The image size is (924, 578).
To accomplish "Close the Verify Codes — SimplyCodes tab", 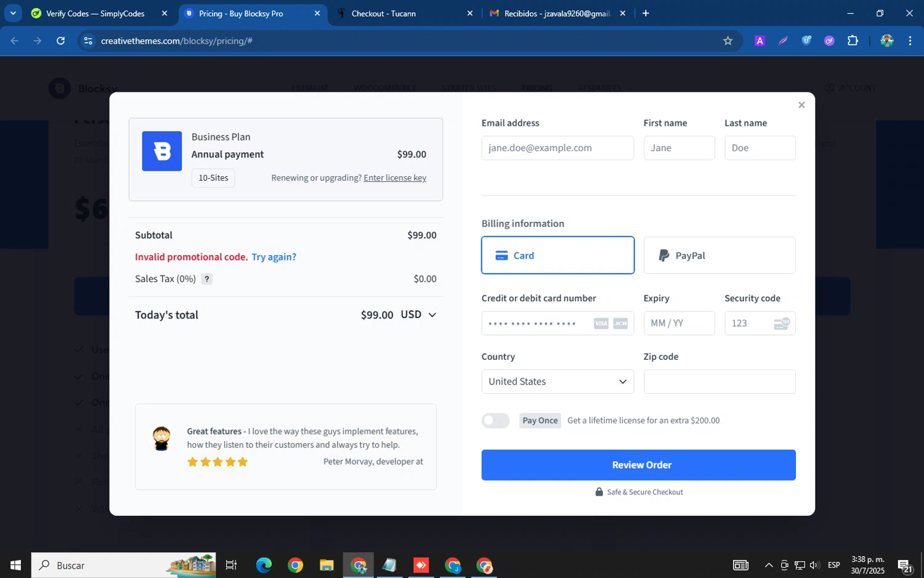I will pyautogui.click(x=164, y=13).
